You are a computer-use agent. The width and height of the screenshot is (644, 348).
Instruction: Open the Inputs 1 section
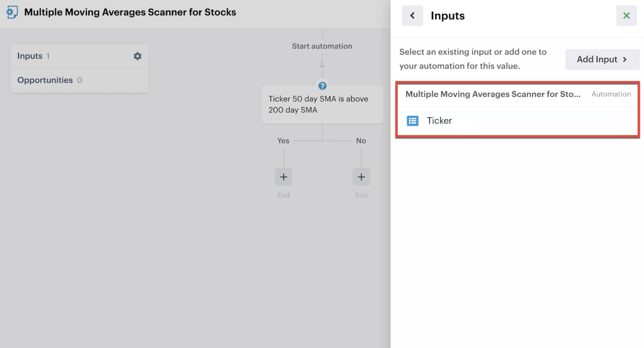[x=80, y=56]
